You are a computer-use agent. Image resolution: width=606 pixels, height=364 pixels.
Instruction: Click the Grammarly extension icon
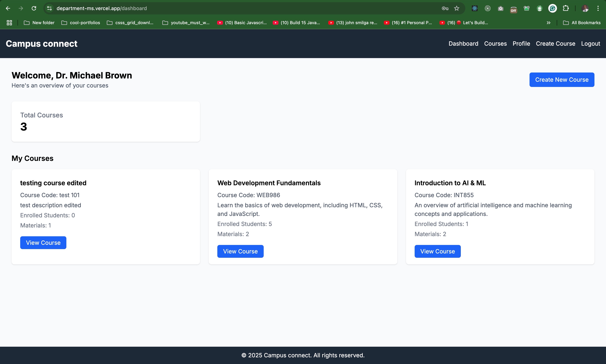(x=552, y=8)
